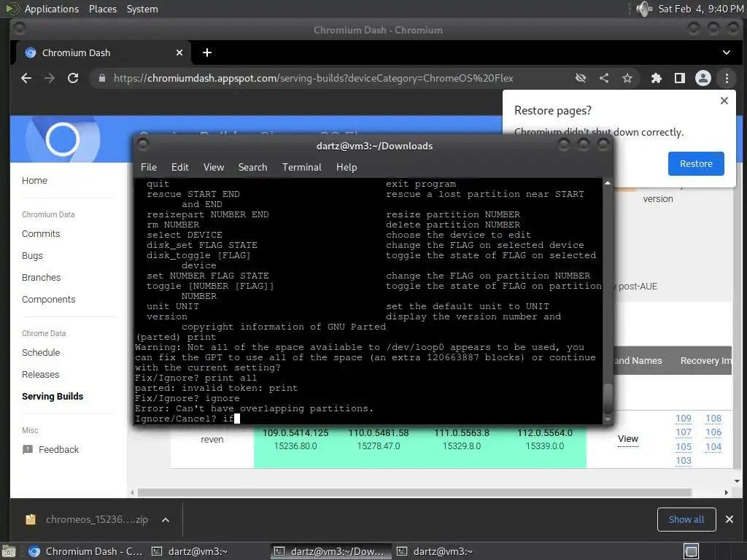Click the volume speaker icon in panel
Image resolution: width=747 pixels, height=560 pixels.
point(643,9)
